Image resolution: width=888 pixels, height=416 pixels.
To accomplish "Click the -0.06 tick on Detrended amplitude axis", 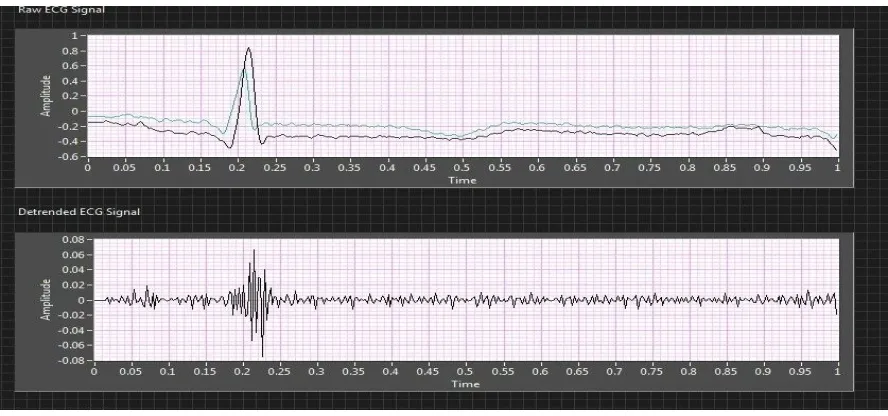I will coord(71,345).
